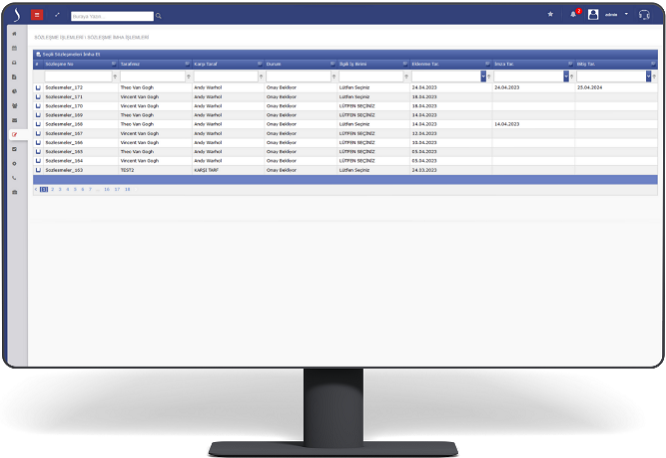Click the red hamburger menu button

pyautogui.click(x=38, y=16)
